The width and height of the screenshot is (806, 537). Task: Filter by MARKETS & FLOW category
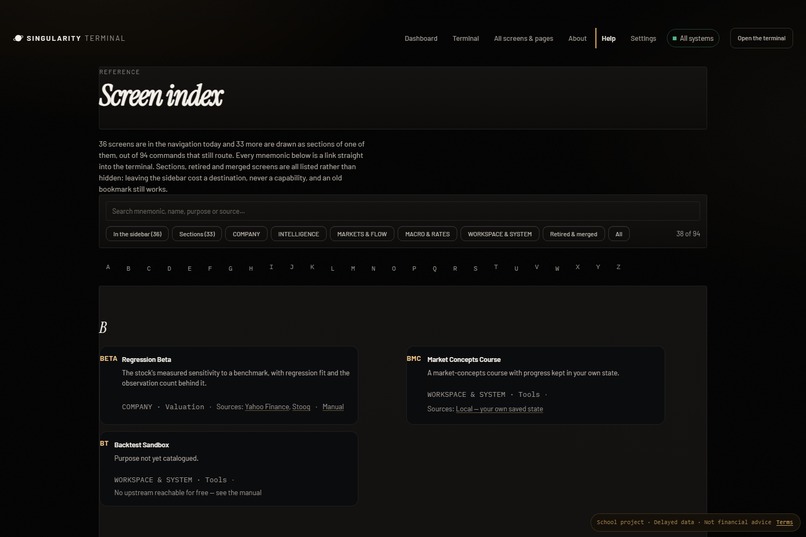(362, 234)
